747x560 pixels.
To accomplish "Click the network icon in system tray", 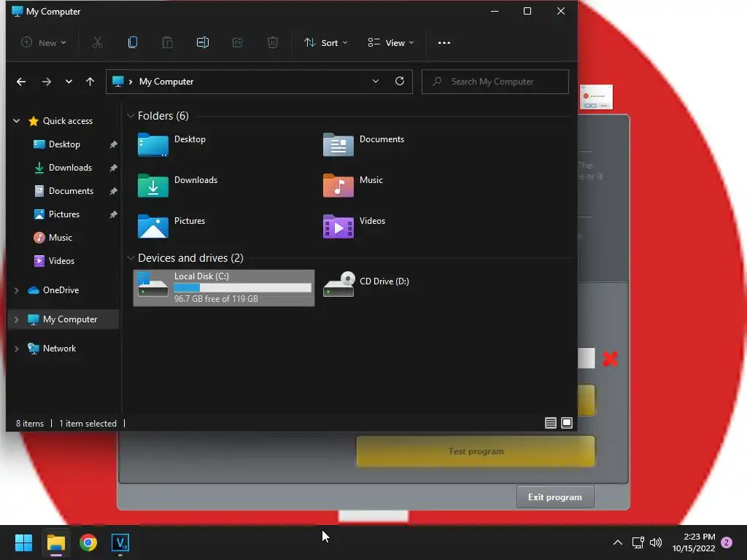I will click(x=638, y=542).
